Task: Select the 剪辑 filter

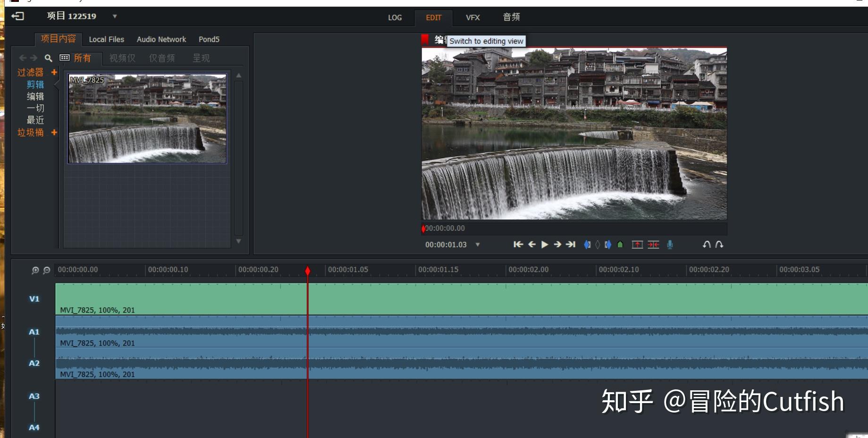Action: 35,84
